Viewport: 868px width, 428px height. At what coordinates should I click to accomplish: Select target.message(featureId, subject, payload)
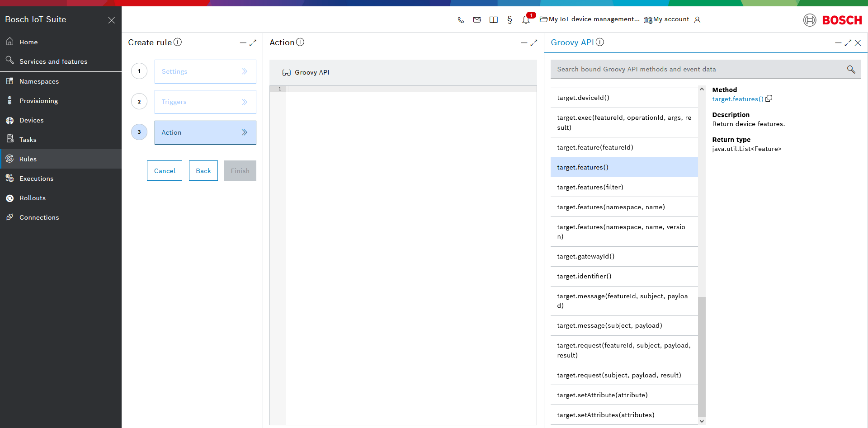624,301
